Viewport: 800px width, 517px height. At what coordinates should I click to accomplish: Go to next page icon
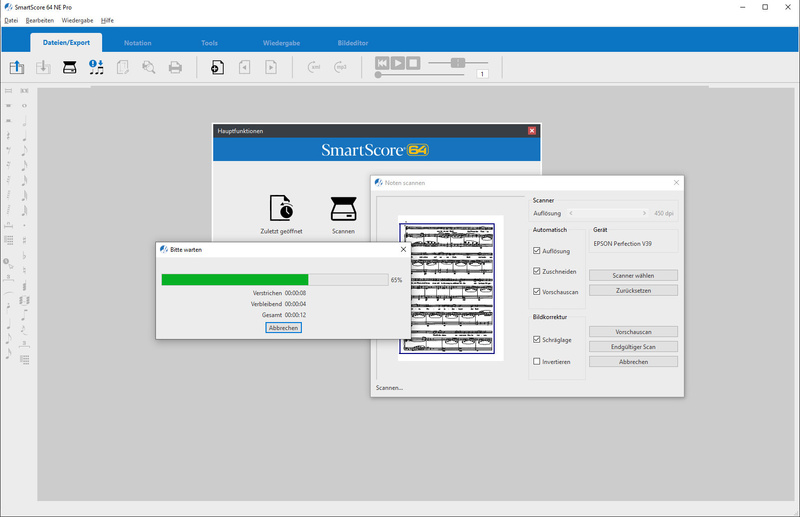coord(271,67)
